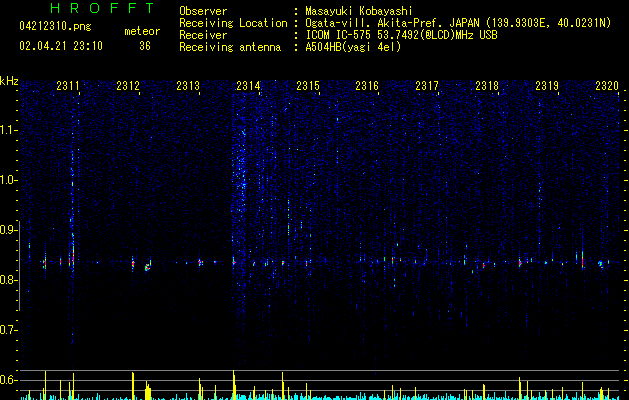Click the 1.0 kHz axis label
629x400 pixels.
tap(8, 180)
